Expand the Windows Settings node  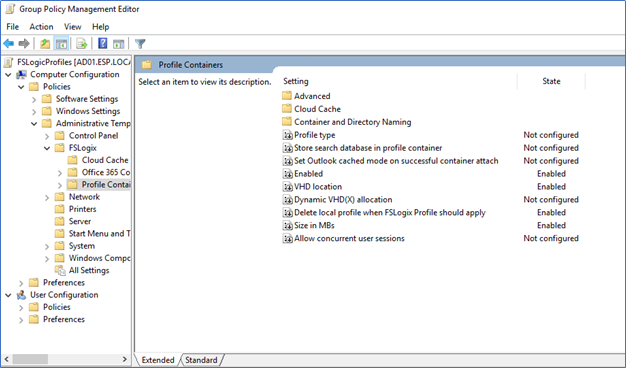[34, 112]
